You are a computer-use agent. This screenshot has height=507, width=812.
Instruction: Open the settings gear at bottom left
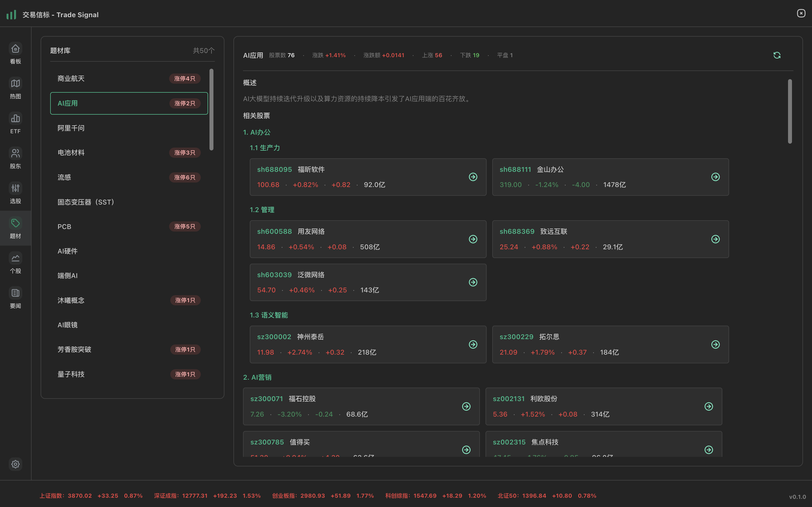coord(15,464)
